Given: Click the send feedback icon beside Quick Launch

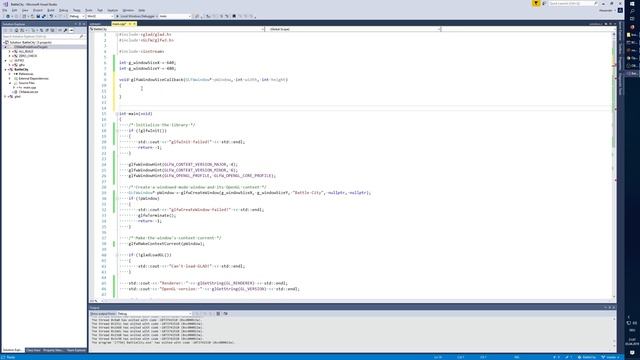Looking at the screenshot, I should (544, 3).
